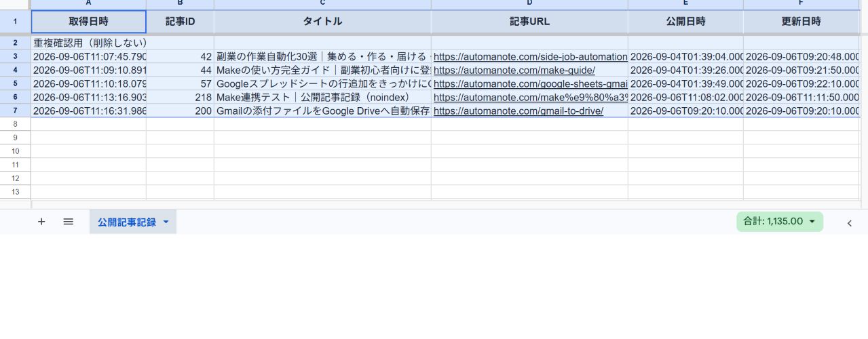Image resolution: width=868 pixels, height=339 pixels.
Task: Add a new sheet with plus icon
Action: click(x=41, y=222)
